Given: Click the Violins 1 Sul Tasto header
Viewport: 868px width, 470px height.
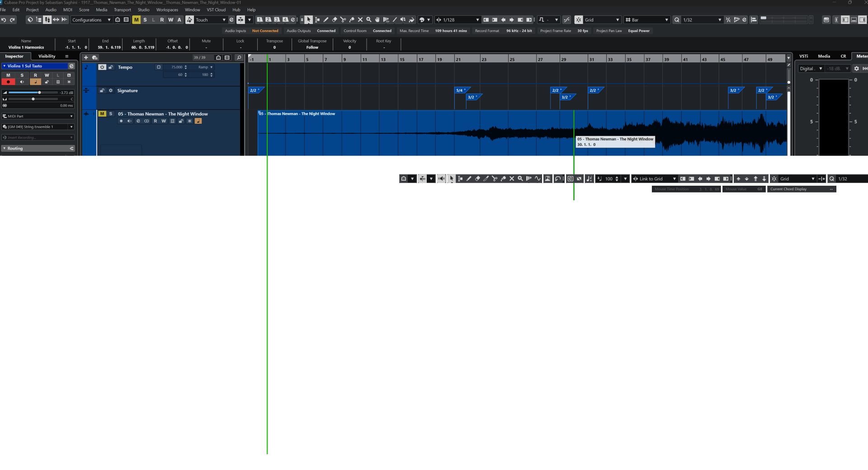Looking at the screenshot, I should click(35, 66).
